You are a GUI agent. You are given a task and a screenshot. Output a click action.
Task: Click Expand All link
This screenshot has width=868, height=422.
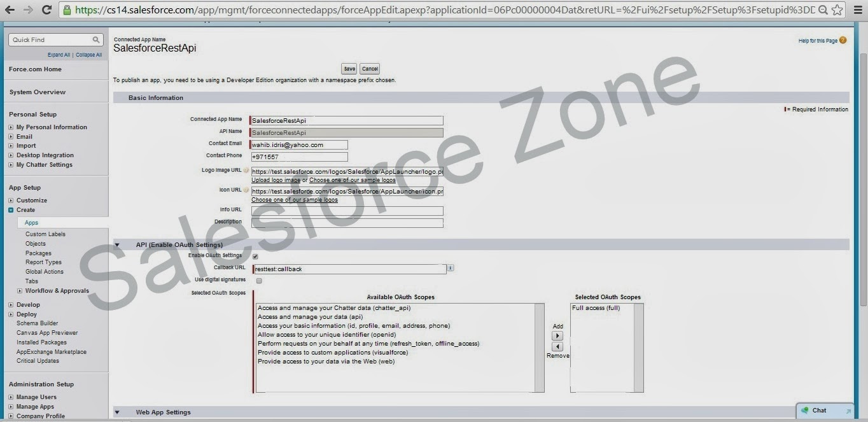(59, 55)
